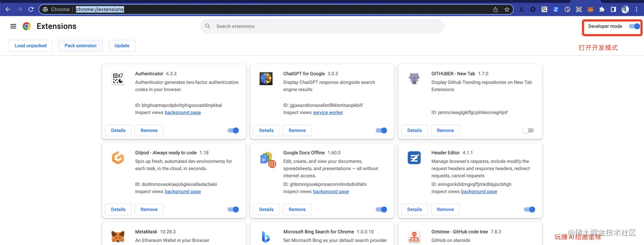
Task: Click the Authenticator QR code card icon
Action: (118, 79)
